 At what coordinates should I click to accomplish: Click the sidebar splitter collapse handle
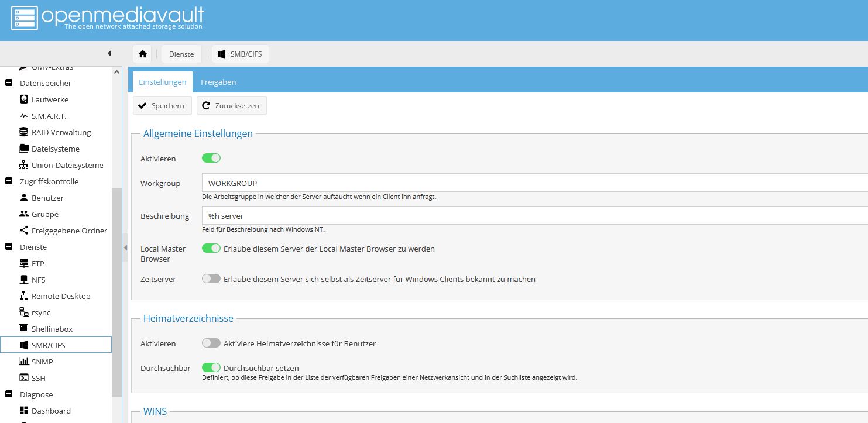tap(125, 248)
